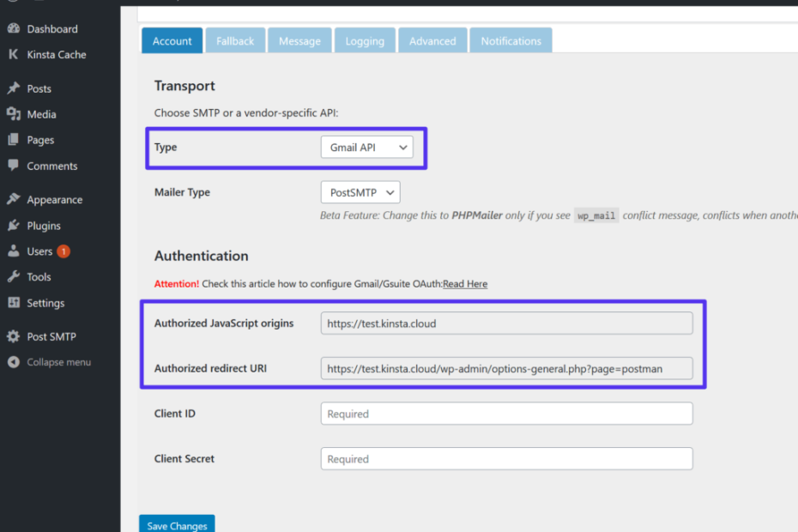Switch to the Message tab
Viewport: 798px width, 532px height.
[299, 40]
